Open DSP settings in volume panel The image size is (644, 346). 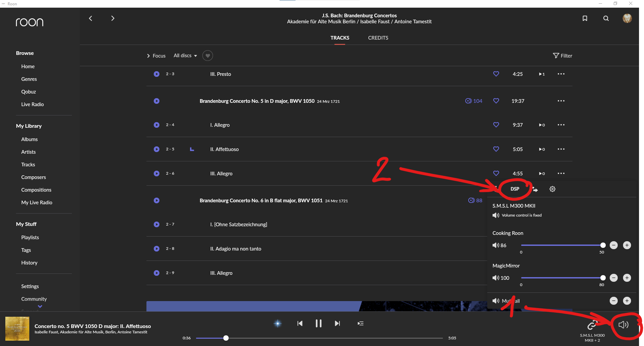(515, 189)
